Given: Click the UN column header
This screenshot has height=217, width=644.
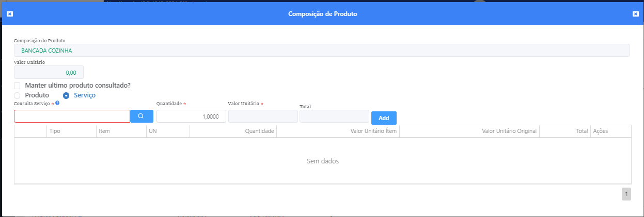Looking at the screenshot, I should pos(153,131).
